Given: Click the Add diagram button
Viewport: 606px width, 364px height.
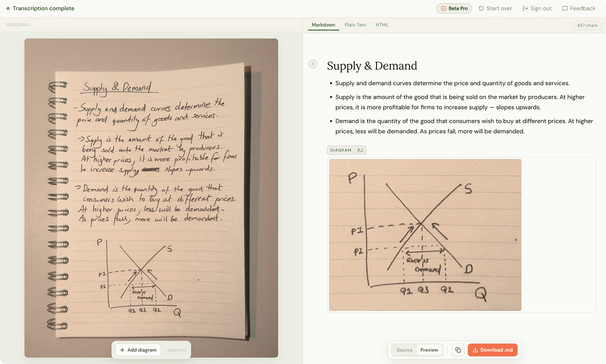Looking at the screenshot, I should point(138,350).
